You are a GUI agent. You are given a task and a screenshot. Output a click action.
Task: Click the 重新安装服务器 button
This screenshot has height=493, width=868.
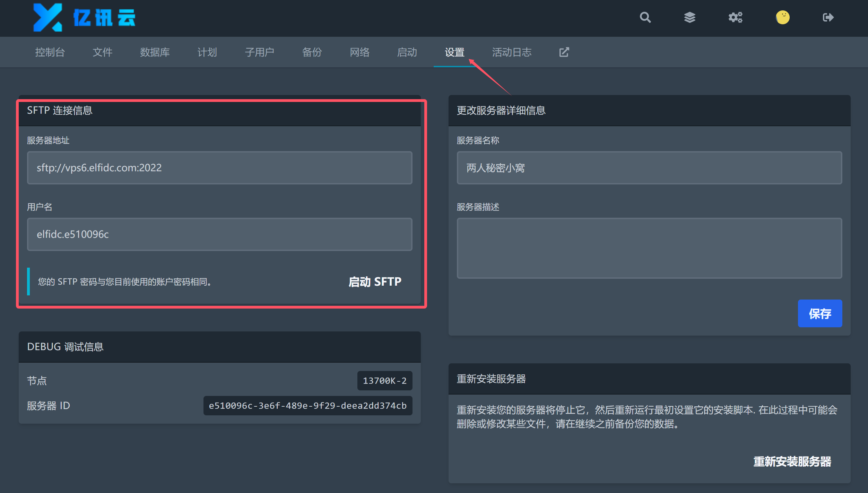(792, 461)
